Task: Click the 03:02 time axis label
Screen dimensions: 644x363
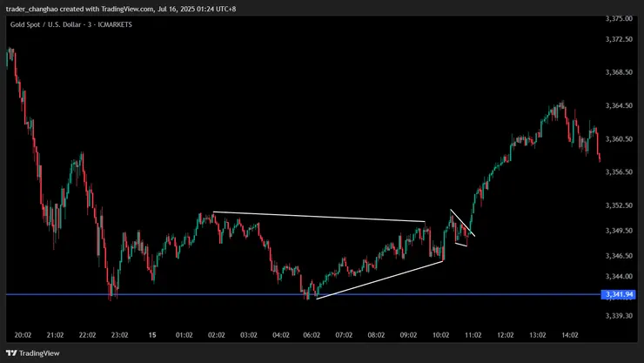Action: [x=249, y=335]
